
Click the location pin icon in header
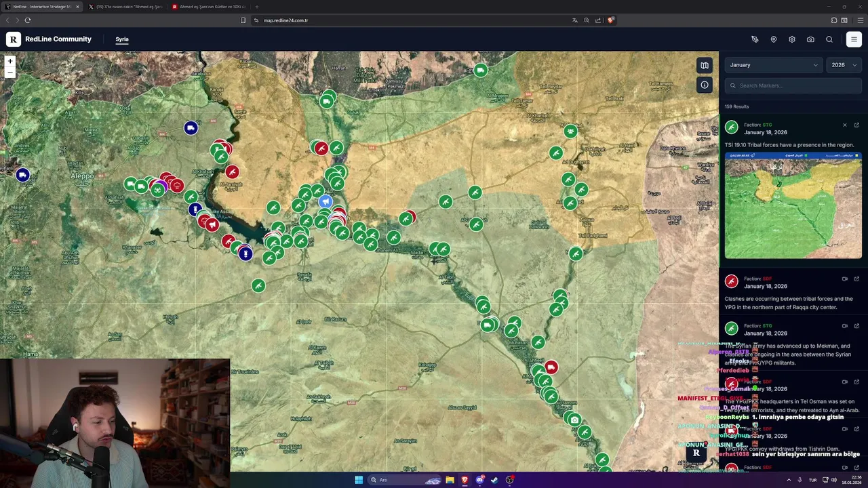(x=774, y=39)
